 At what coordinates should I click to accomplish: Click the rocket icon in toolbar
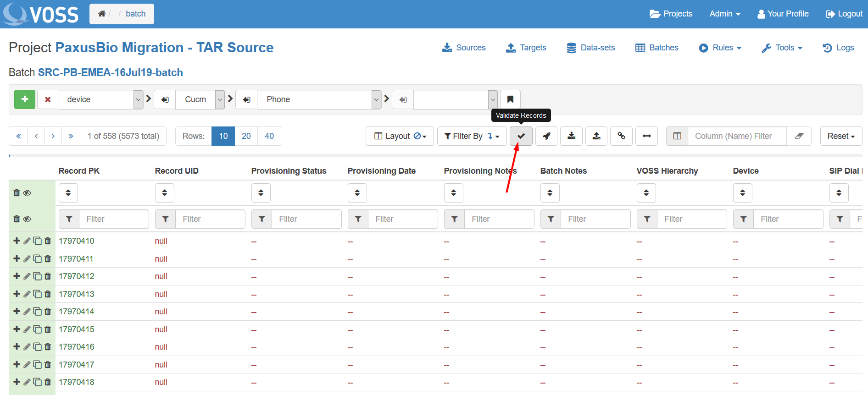coord(546,136)
